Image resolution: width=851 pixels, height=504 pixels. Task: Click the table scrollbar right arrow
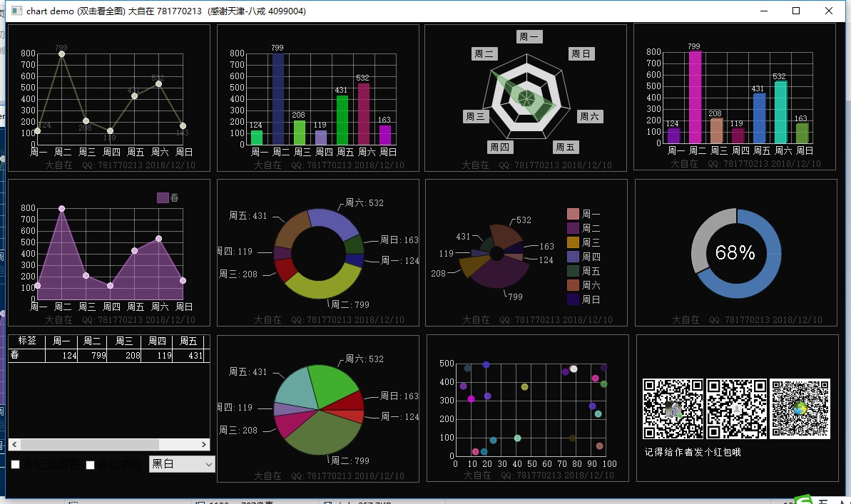tap(204, 444)
